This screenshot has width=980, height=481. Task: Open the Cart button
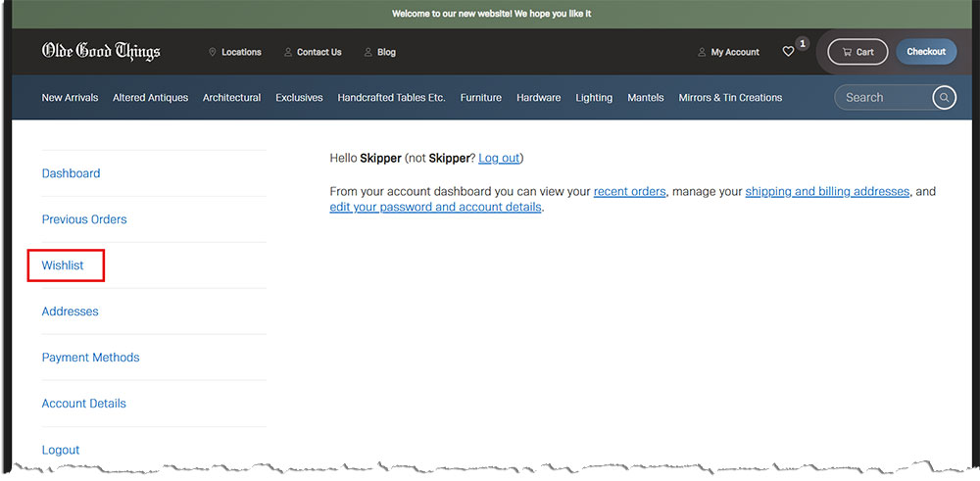tap(857, 52)
